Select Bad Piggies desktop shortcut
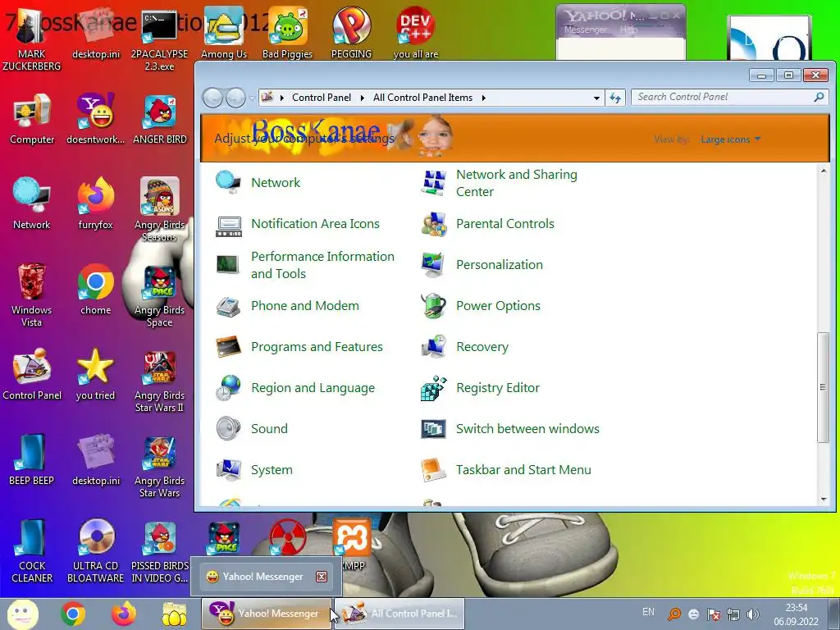 click(x=288, y=33)
